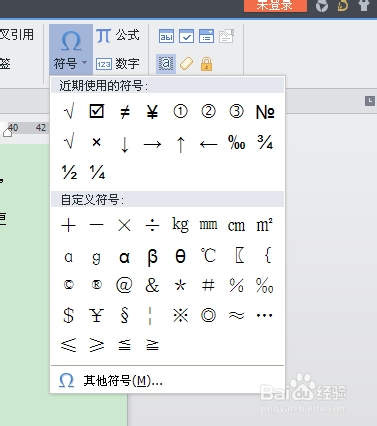
Task: Insert the № numero symbol
Action: pos(265,112)
